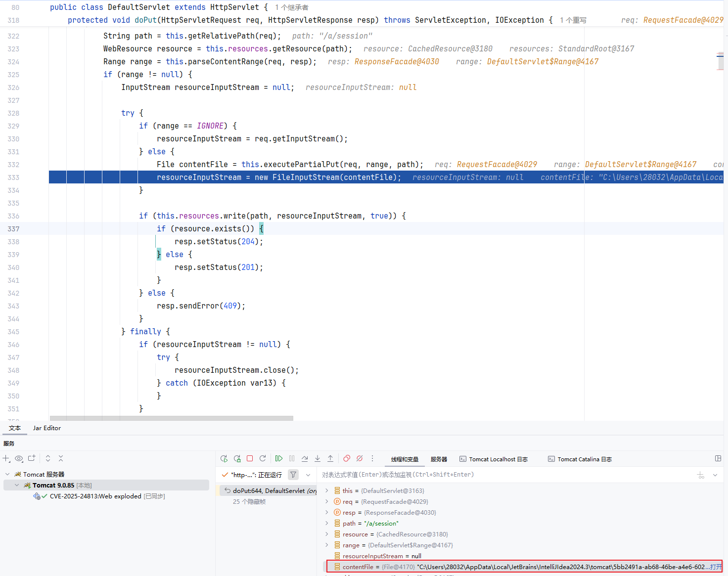Switch to 服务器 debugger tab
This screenshot has width=728, height=576.
(x=439, y=459)
